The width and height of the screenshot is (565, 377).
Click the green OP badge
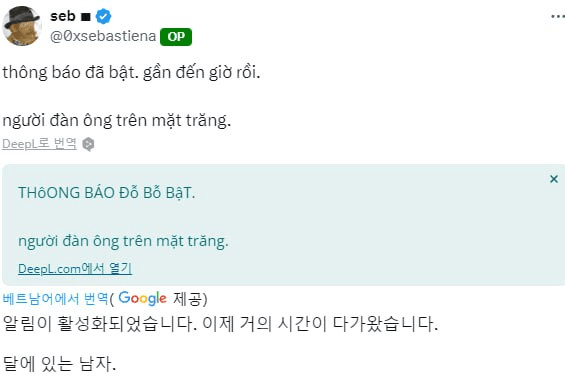click(176, 37)
